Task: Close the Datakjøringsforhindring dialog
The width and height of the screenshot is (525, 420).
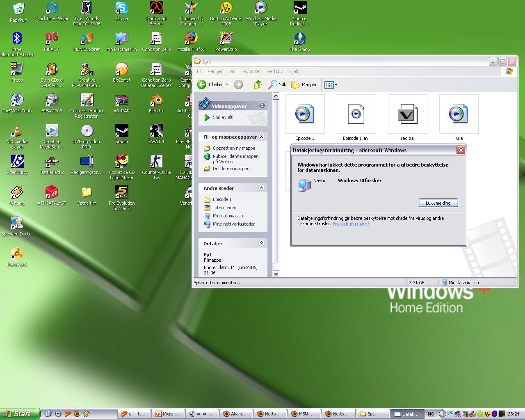Action: [x=461, y=150]
